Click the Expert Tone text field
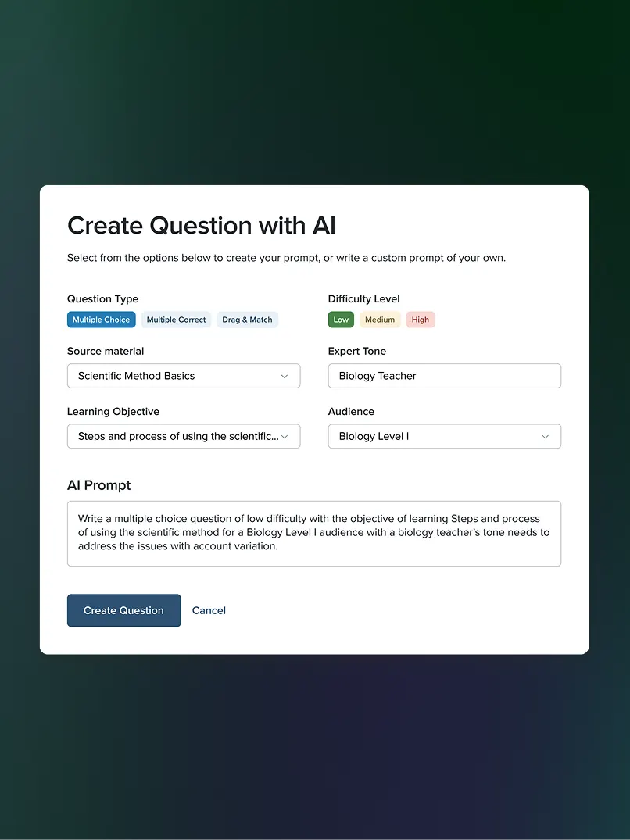The image size is (630, 840). point(444,376)
